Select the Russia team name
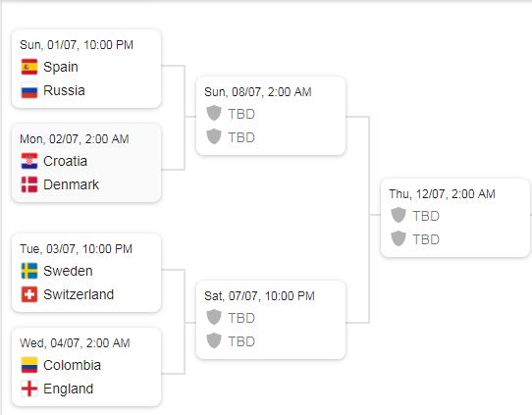 [64, 90]
